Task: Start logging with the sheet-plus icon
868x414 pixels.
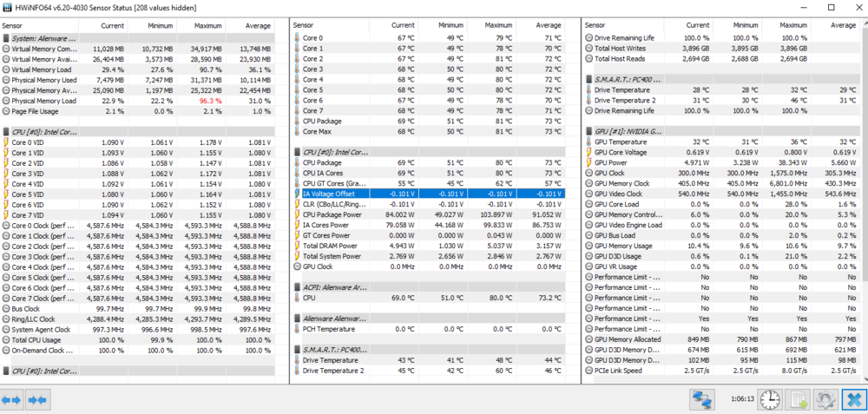Action: [799, 399]
